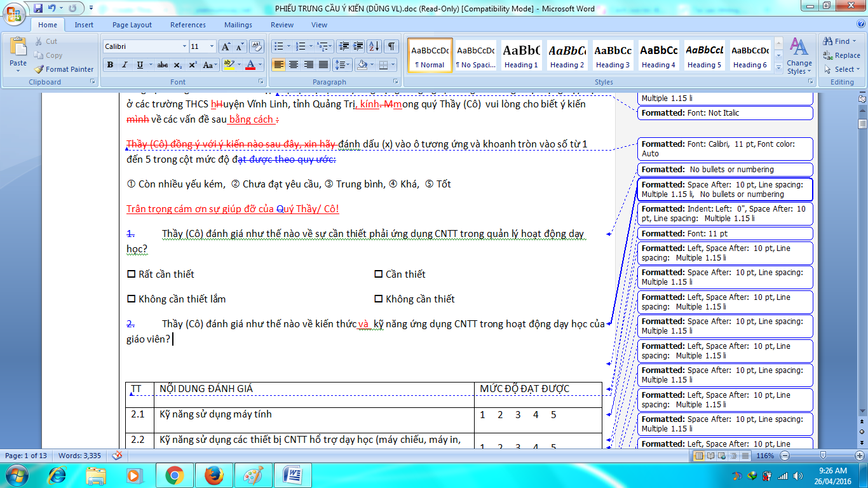
Task: Click the zoom slider in status bar
Action: tap(824, 456)
